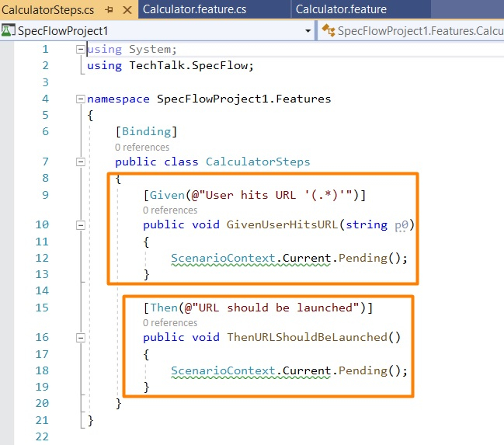The height and width of the screenshot is (445, 504).
Task: Click '0 references' above the CalculatorSteps class
Action: pos(142,147)
